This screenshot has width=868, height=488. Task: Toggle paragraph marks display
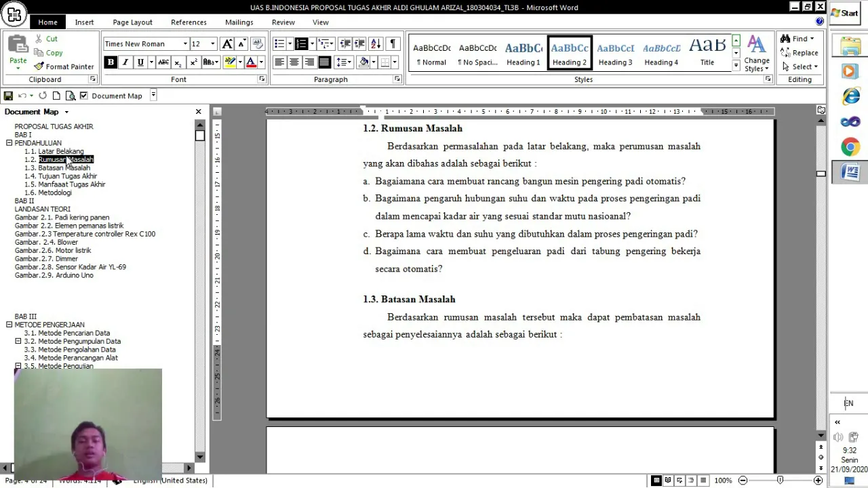(393, 44)
